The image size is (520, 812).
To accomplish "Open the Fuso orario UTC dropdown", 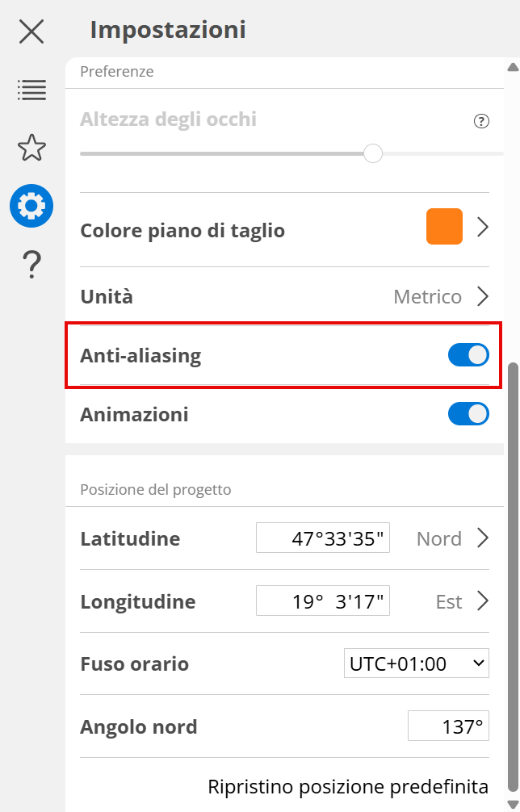I will point(417,664).
